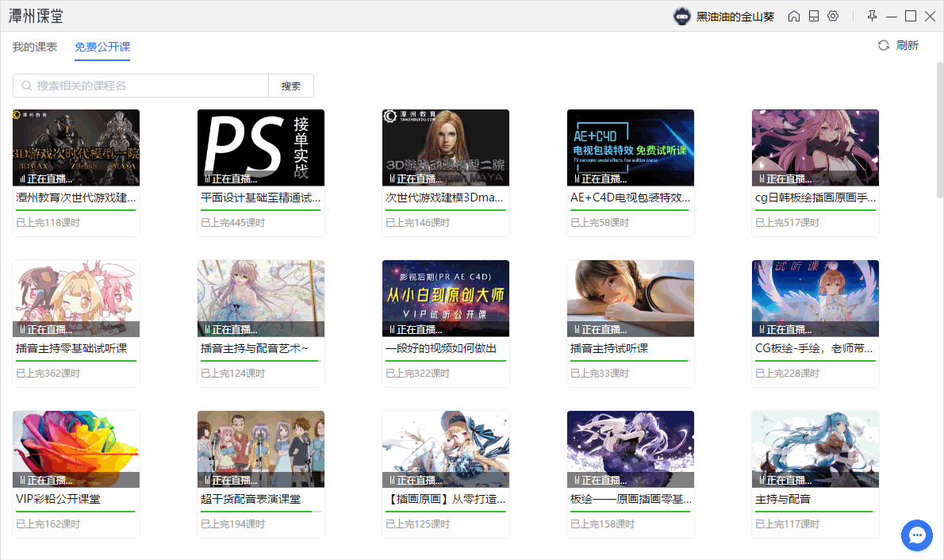Open the 【插画原画】从零打造 thumbnail

click(446, 449)
